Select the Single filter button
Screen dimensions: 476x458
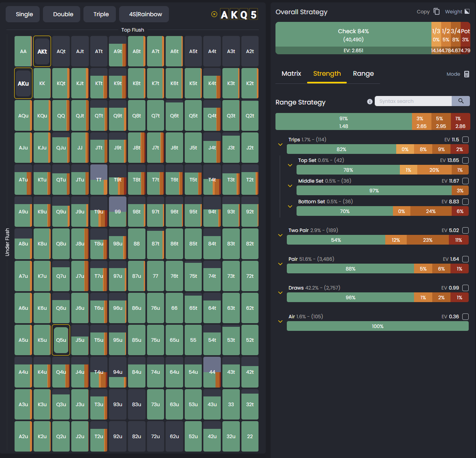coord(22,14)
